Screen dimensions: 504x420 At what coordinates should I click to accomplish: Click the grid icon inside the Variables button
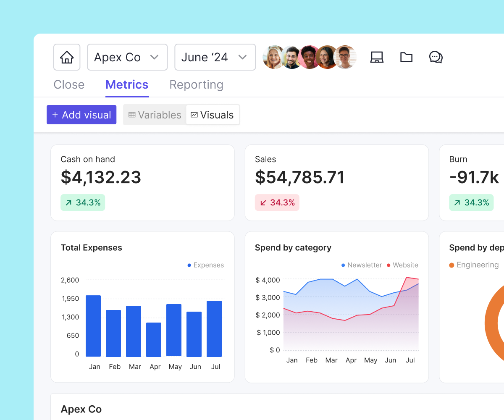coord(132,115)
